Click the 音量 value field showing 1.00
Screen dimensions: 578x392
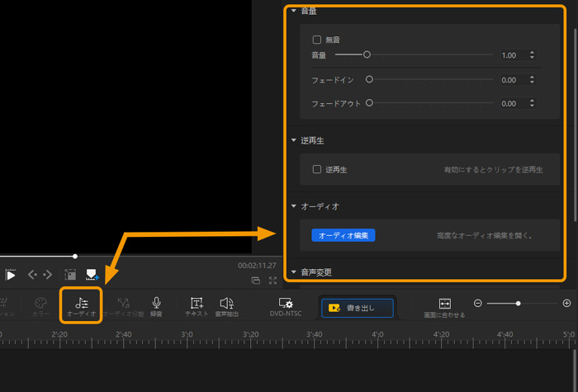514,55
